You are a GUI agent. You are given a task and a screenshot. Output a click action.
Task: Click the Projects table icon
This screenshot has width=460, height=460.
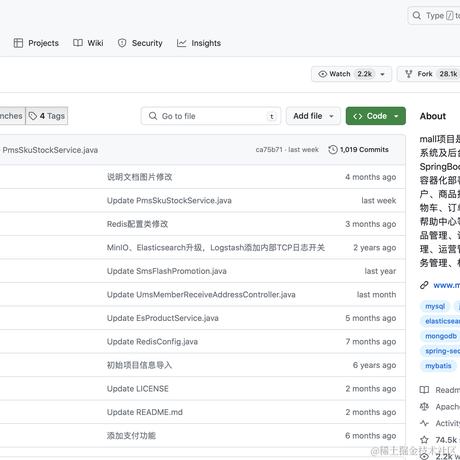(x=18, y=43)
